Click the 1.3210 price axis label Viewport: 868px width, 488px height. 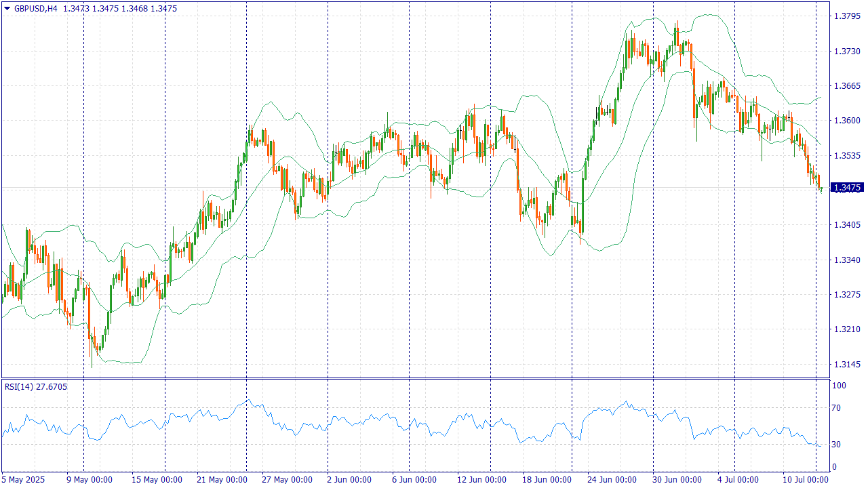847,329
